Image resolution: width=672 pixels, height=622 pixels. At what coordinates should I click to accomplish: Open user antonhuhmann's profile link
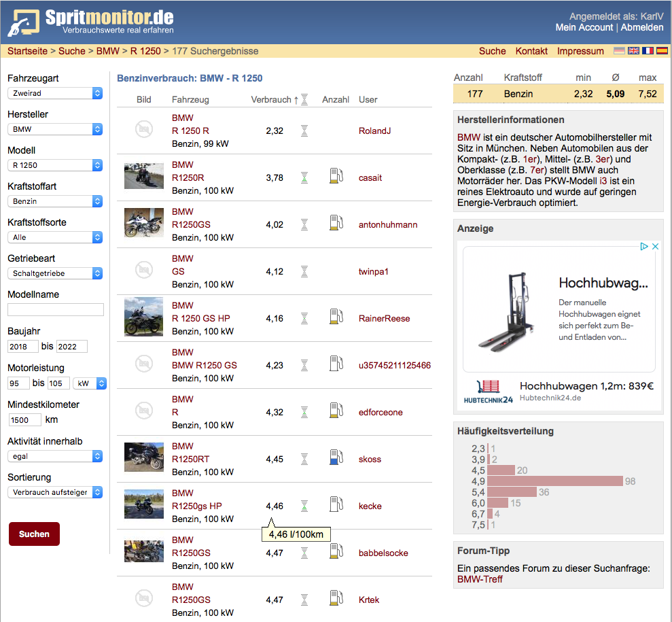(388, 224)
